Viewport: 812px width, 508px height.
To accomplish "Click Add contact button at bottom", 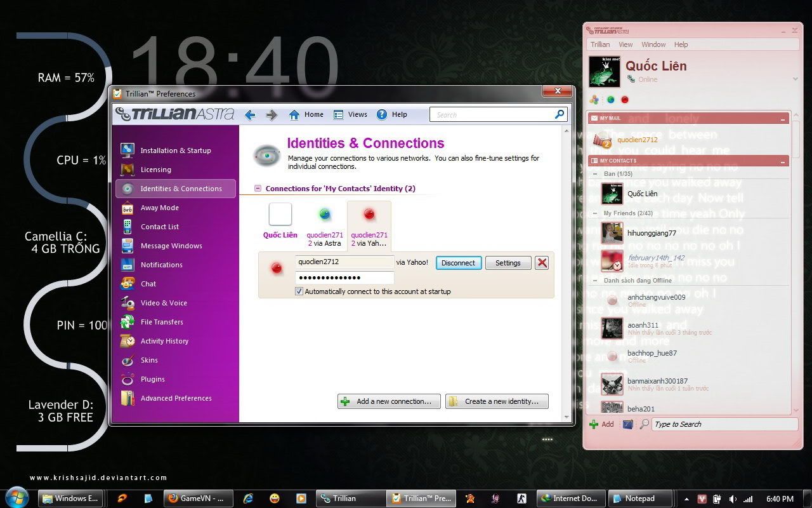I will point(601,424).
